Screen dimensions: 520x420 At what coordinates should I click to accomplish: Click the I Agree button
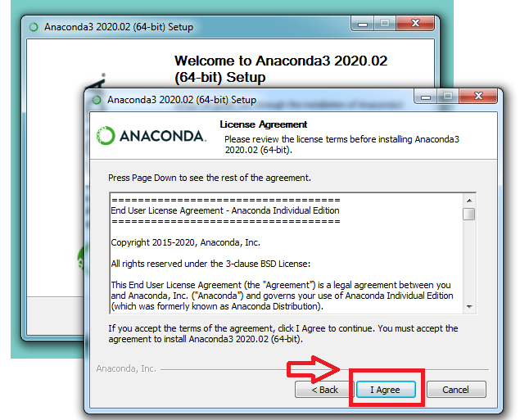pos(386,390)
